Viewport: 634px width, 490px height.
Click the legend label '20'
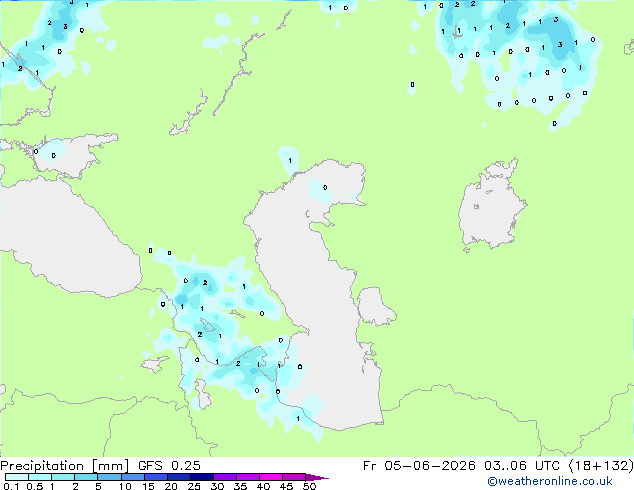tap(171, 486)
